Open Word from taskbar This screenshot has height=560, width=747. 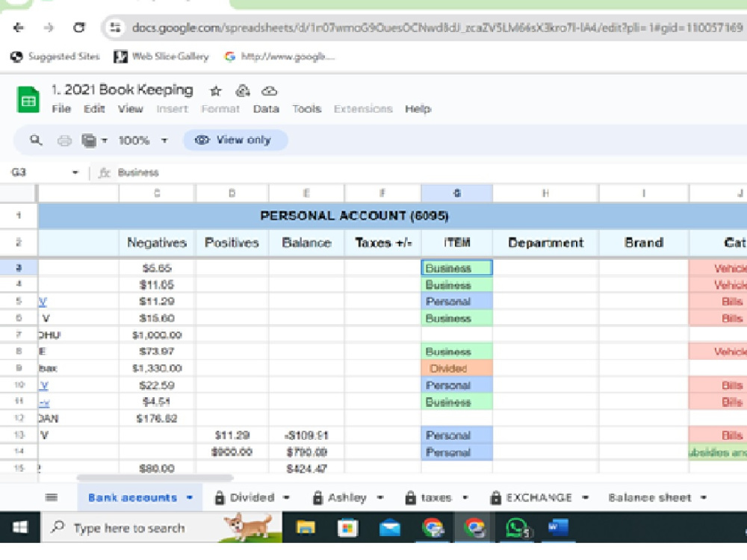(x=558, y=527)
